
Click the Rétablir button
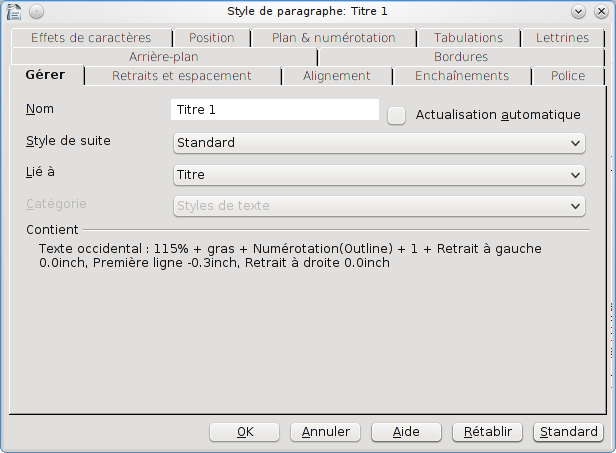[488, 432]
